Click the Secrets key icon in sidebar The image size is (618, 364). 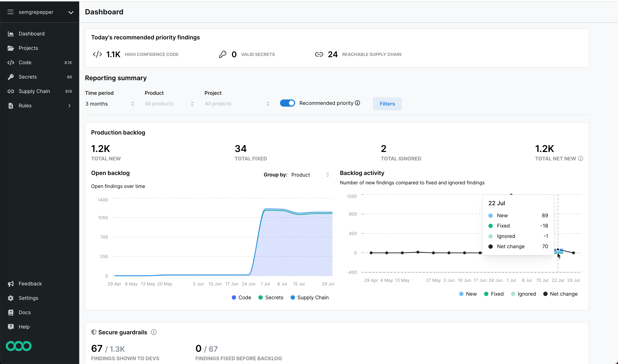pyautogui.click(x=11, y=77)
